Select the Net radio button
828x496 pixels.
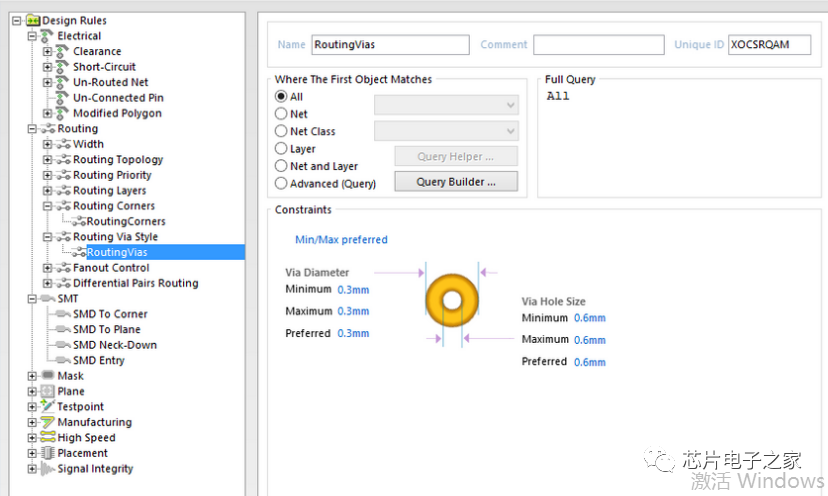[x=281, y=114]
